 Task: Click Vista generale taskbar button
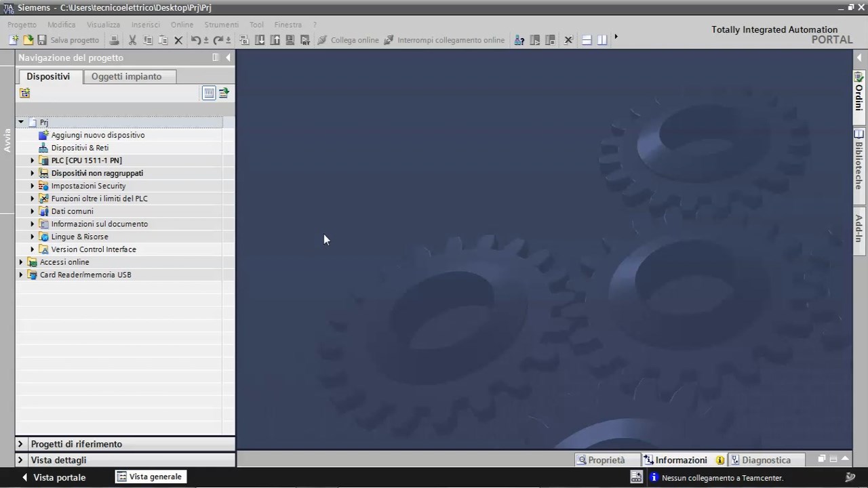point(150,477)
